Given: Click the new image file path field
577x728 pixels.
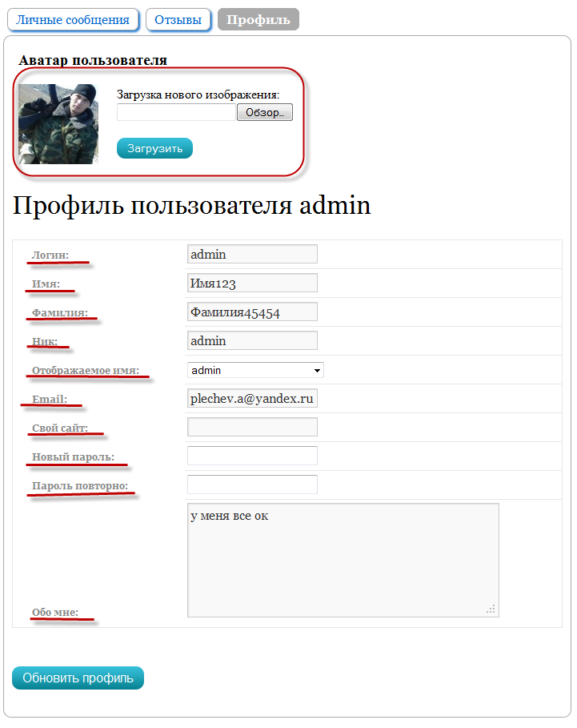Looking at the screenshot, I should (x=176, y=112).
